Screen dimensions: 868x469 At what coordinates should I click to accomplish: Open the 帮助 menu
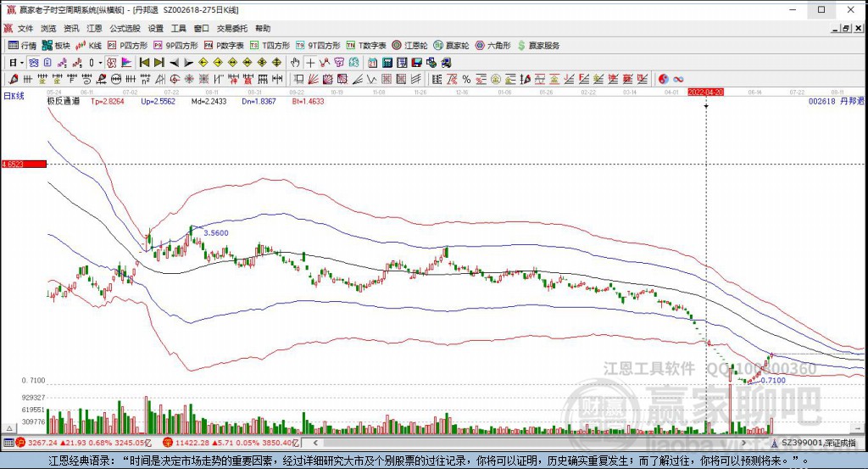coord(263,28)
